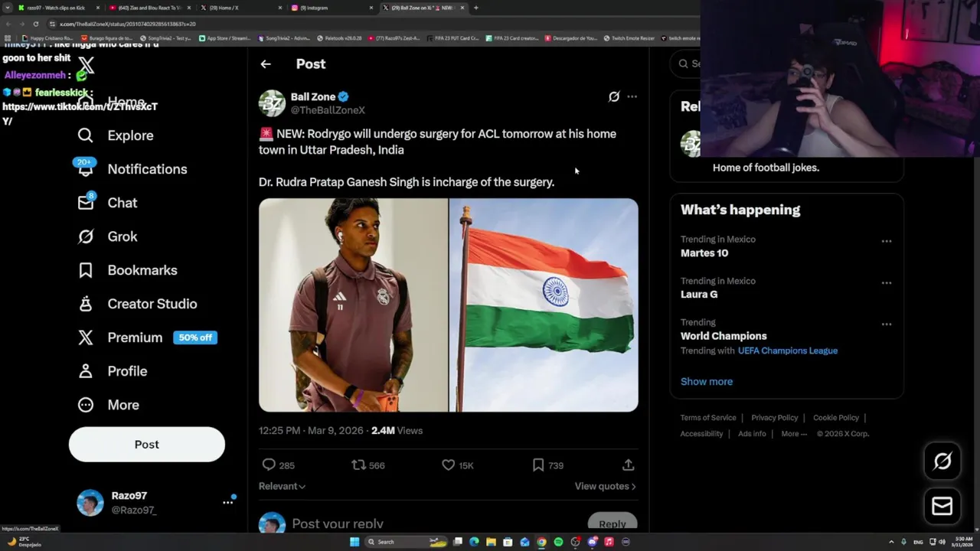Expand the Relevant replies sort dropdown

[x=282, y=486]
